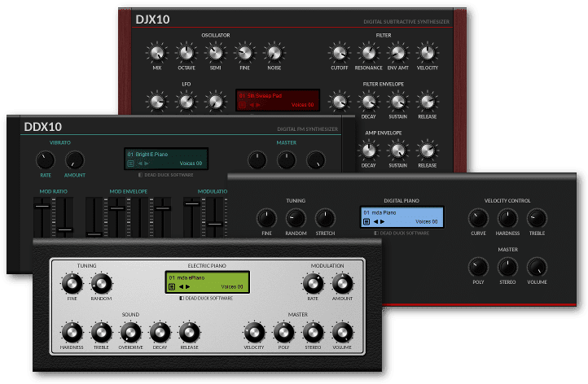Select previous preset arrow in DJX10 display
The height and width of the screenshot is (384, 588).
252,105
